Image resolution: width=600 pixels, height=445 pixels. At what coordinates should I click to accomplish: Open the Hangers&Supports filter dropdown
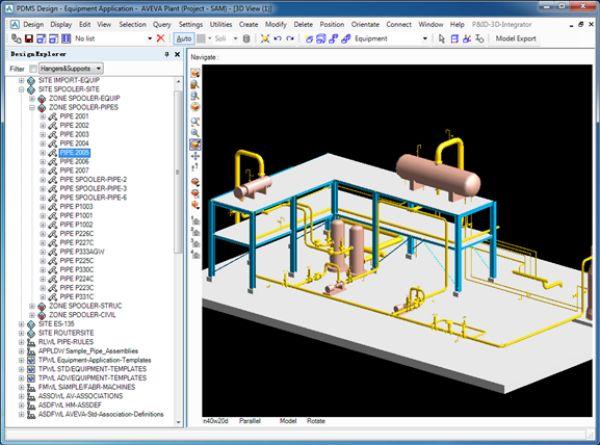pyautogui.click(x=71, y=69)
